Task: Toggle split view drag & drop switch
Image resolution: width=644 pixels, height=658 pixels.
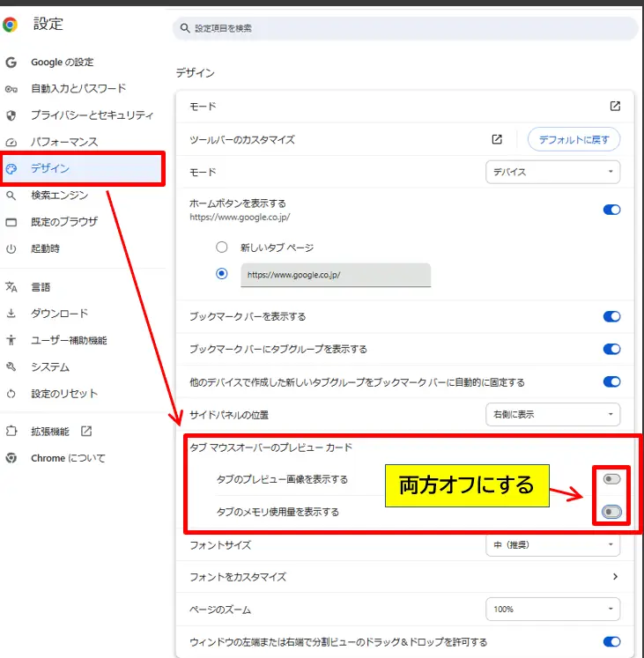Action: pos(611,641)
